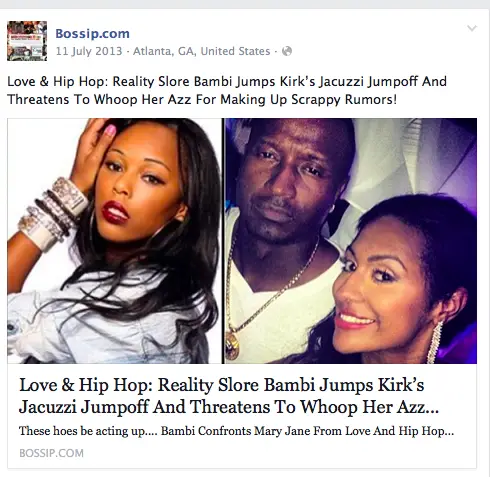Click the link preview card's white area

pyautogui.click(x=242, y=416)
